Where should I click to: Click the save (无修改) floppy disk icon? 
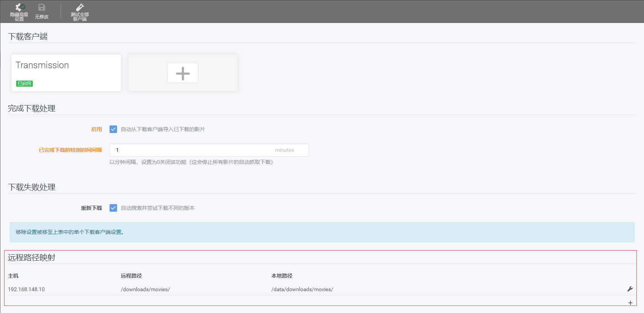point(42,7)
